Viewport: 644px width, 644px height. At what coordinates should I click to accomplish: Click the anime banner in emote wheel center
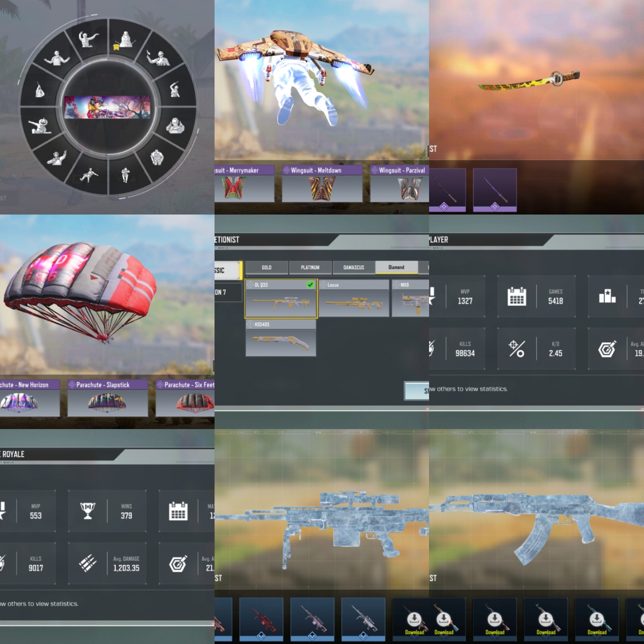tap(107, 107)
